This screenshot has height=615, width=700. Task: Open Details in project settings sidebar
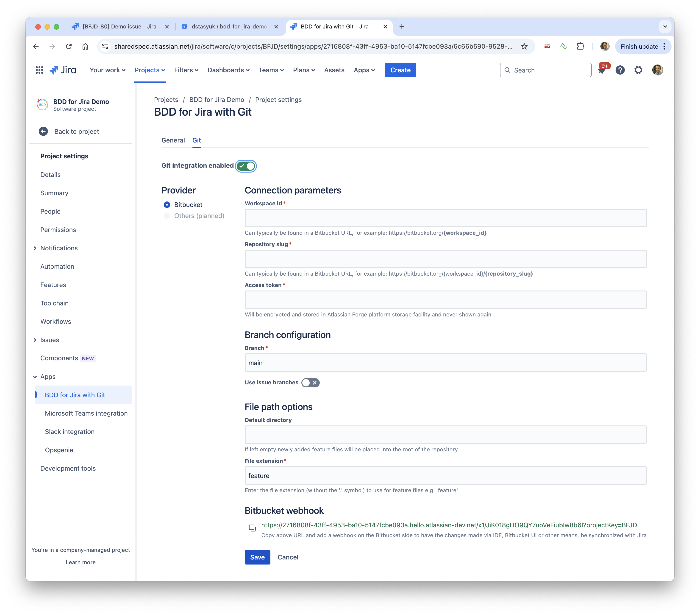50,175
